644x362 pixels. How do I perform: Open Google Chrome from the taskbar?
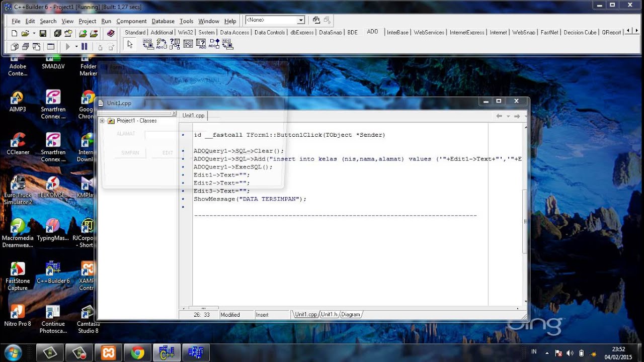(x=137, y=353)
